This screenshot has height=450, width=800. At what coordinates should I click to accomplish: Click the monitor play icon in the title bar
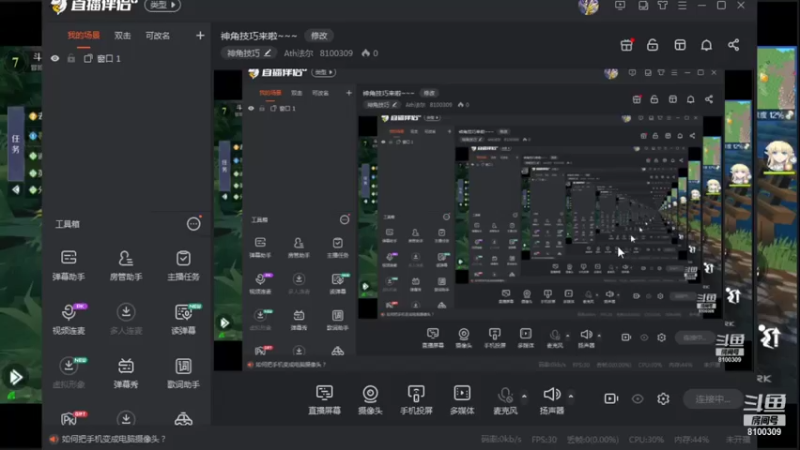[620, 6]
